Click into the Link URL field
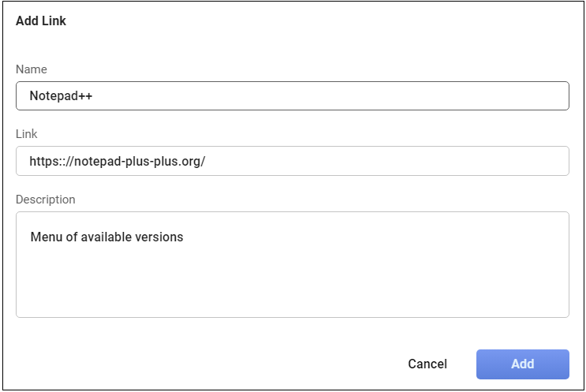This screenshot has height=392, width=586. [292, 161]
